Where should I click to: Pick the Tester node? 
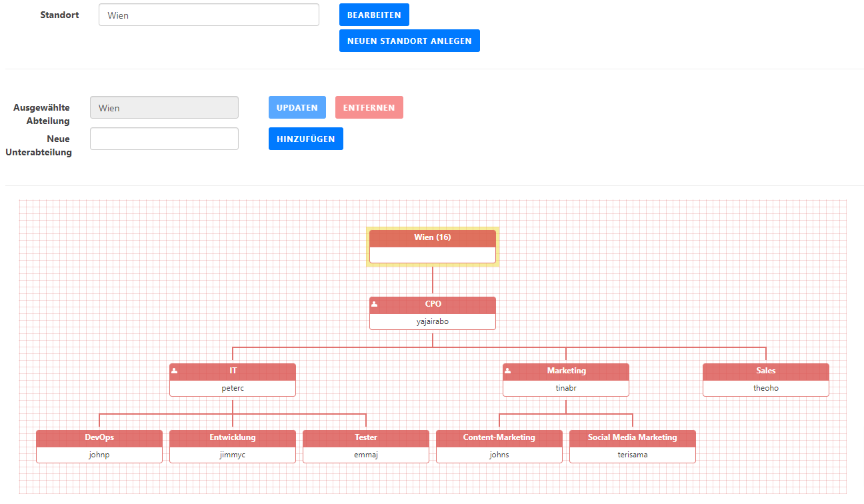coord(366,446)
